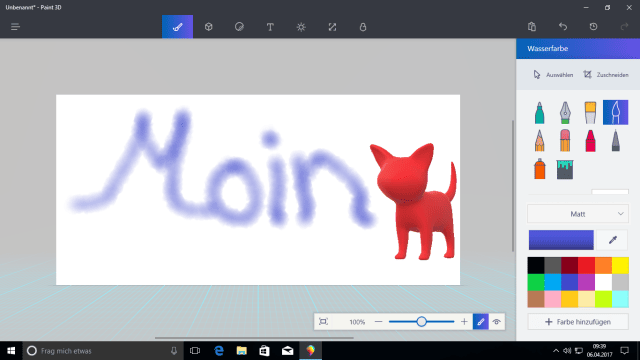
Task: Toggle the 2D edit pencil mode
Action: [x=481, y=322]
